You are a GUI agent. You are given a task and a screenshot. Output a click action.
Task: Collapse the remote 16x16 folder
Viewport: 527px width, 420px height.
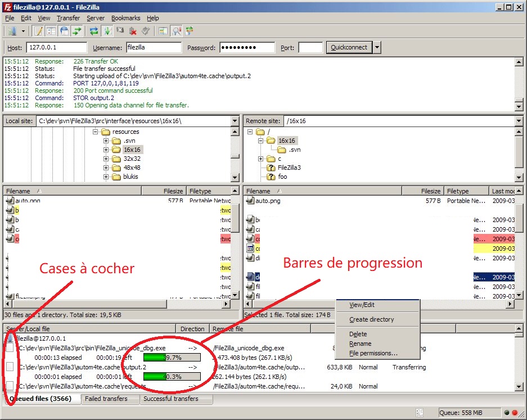[261, 141]
